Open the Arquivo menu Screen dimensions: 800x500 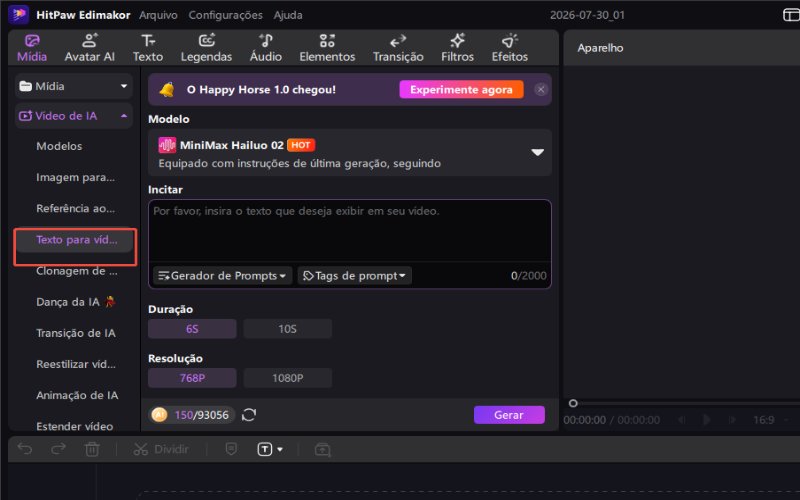(158, 15)
